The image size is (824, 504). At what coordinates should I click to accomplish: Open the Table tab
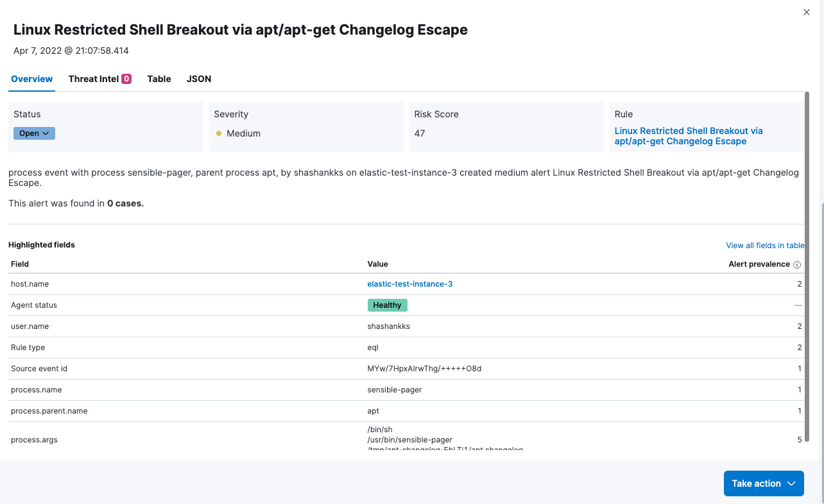(x=159, y=79)
